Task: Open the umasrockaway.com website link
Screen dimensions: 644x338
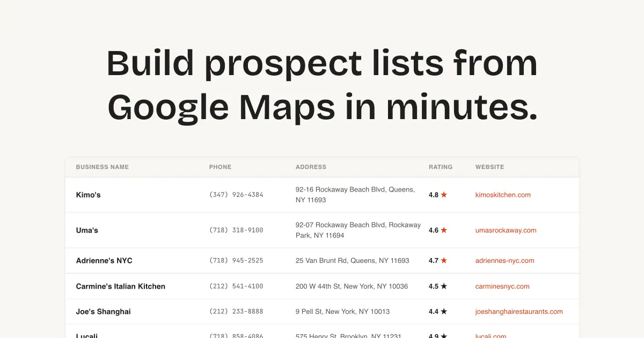Action: [506, 230]
